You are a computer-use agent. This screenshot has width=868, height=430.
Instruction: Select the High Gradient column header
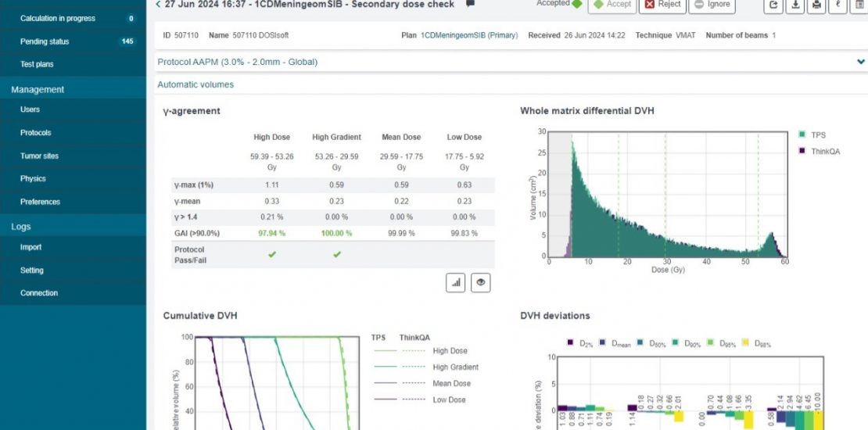click(336, 138)
